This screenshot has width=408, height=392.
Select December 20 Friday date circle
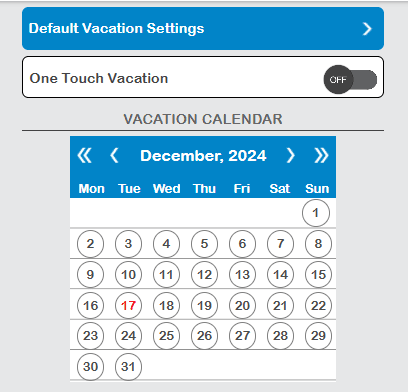coord(242,305)
